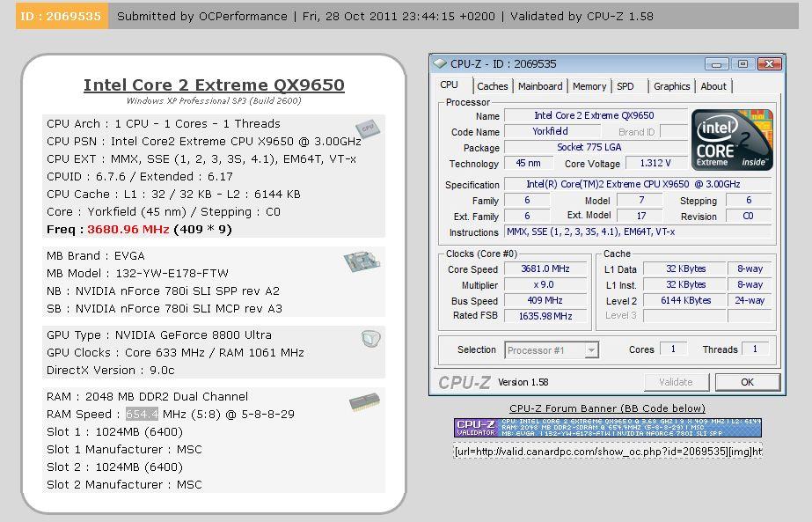Open the About tab

pos(713,86)
